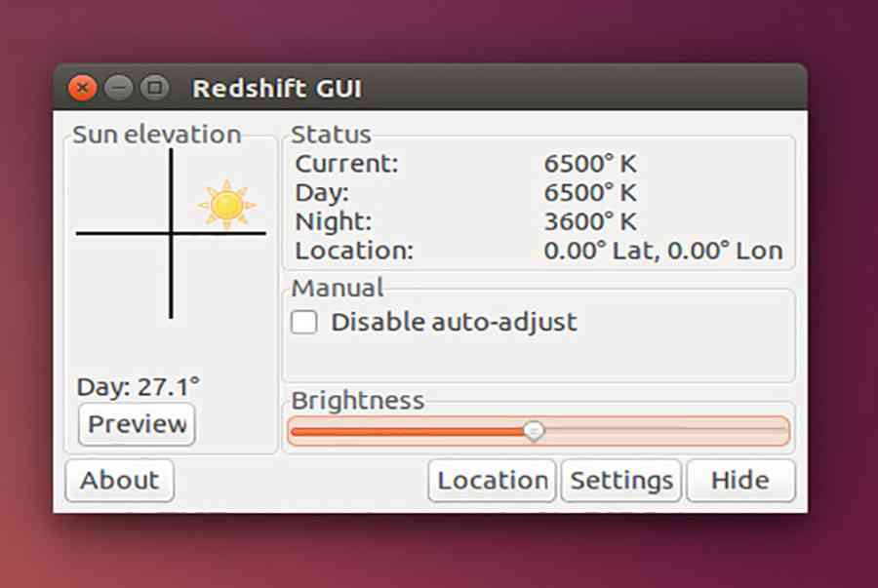Open the Location settings

pyautogui.click(x=492, y=481)
